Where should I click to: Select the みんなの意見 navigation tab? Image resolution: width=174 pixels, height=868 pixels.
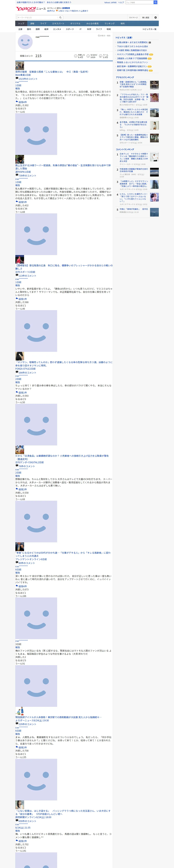[x=93, y=24]
